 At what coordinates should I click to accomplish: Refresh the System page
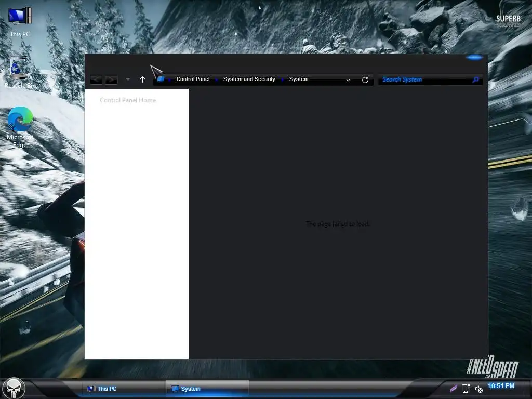[365, 79]
